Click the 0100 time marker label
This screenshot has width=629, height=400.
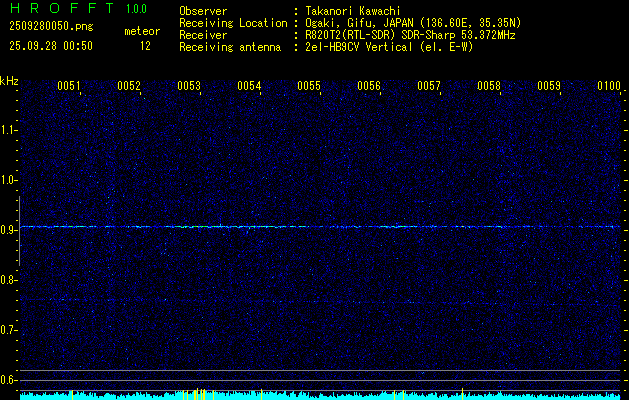(609, 86)
